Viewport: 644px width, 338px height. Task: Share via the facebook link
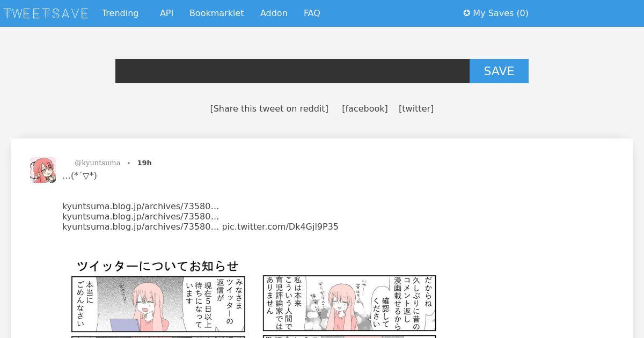364,108
